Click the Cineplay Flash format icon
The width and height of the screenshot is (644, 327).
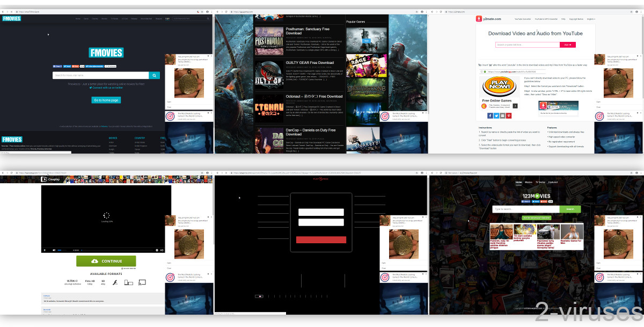coord(115,282)
